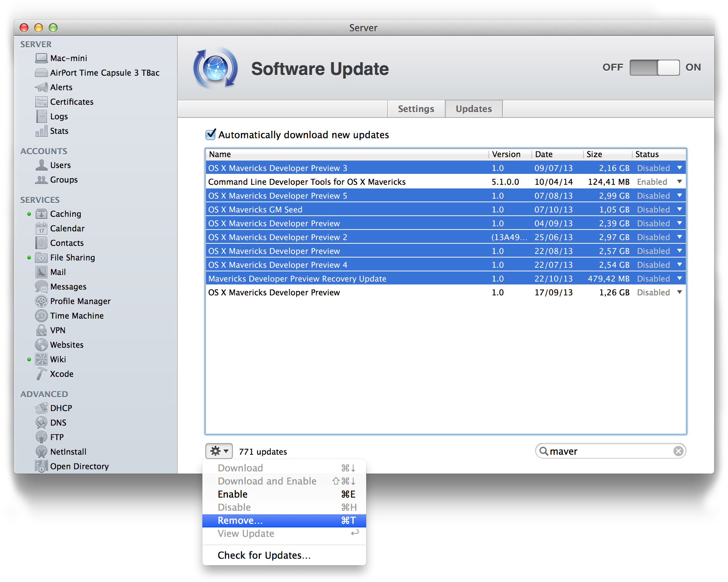
Task: Click the 771 updates count text
Action: tap(263, 451)
